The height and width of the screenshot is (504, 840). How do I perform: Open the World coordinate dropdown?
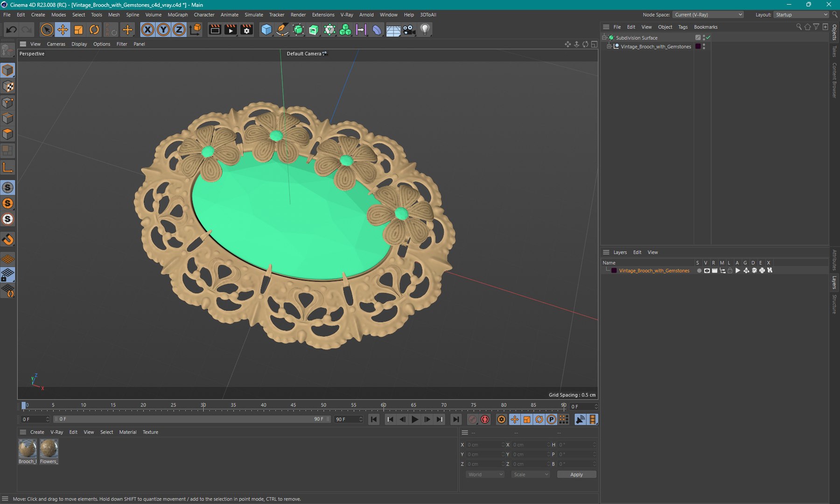[485, 475]
